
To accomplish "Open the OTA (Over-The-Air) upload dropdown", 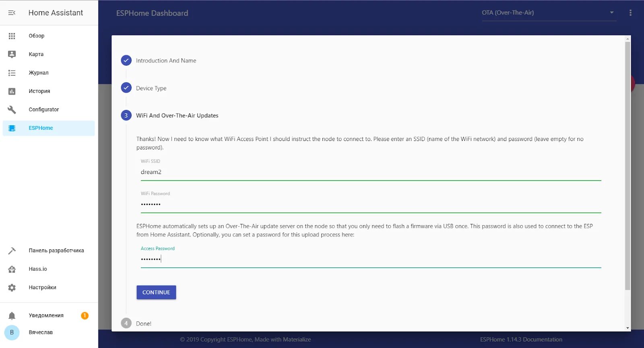I will (549, 13).
